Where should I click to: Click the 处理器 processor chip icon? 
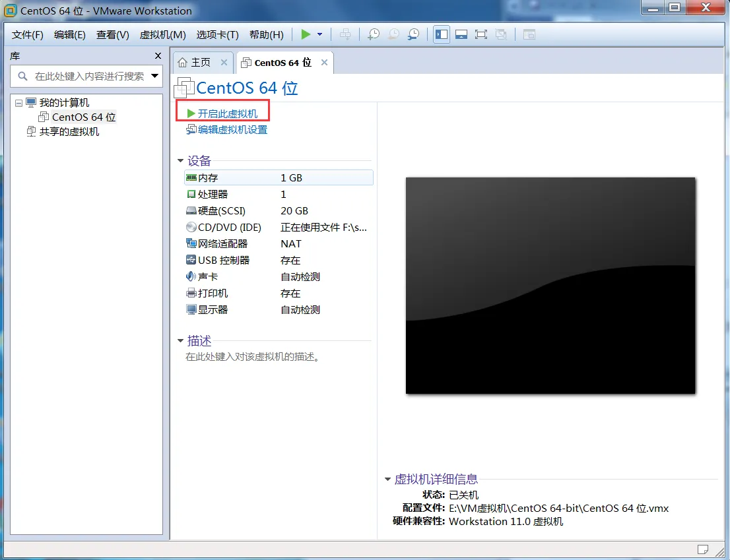point(191,194)
